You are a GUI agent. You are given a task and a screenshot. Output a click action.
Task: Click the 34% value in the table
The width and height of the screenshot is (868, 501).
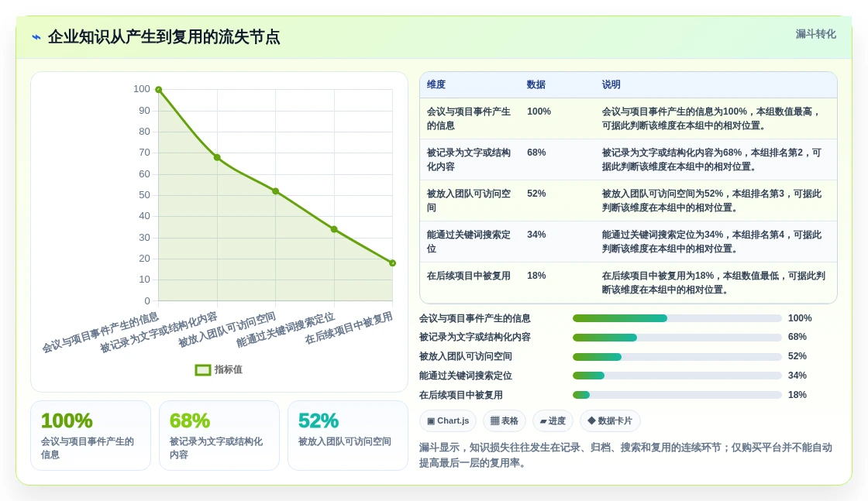[x=536, y=235]
